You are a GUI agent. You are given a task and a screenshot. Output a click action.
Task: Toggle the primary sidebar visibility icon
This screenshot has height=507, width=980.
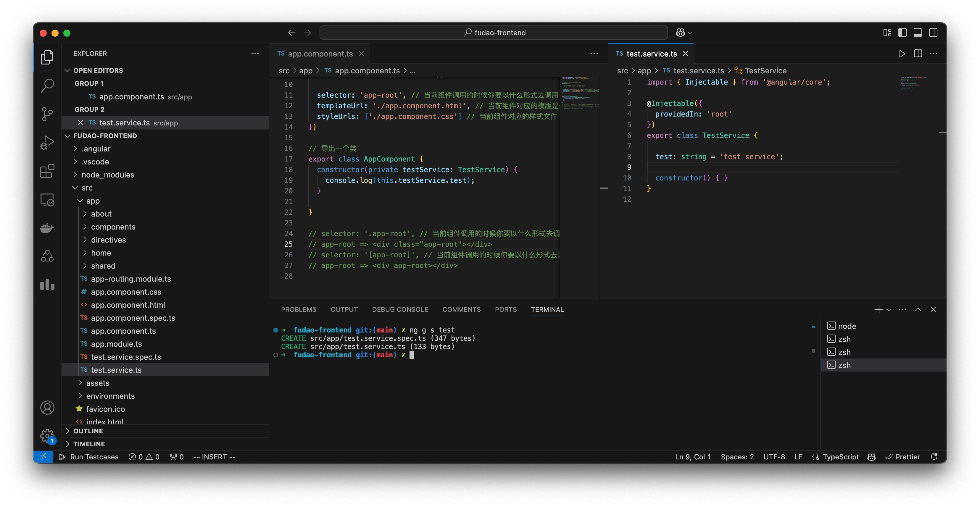click(x=902, y=33)
